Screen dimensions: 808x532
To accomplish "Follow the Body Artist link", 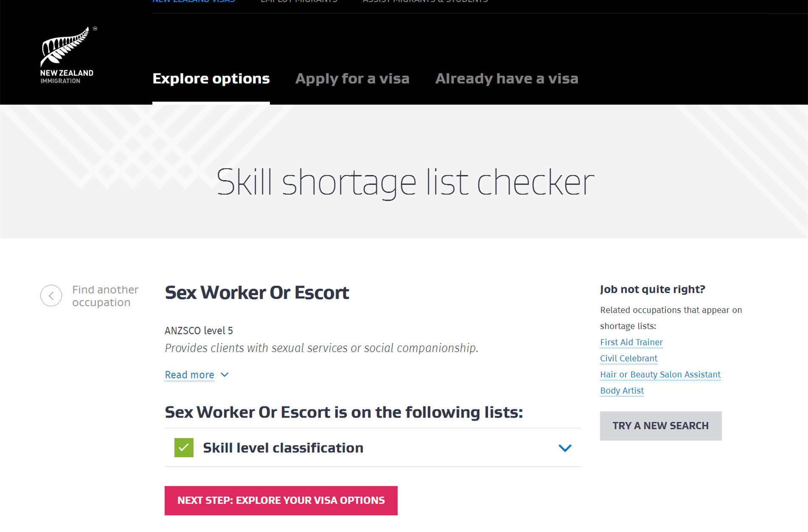I will coord(622,391).
